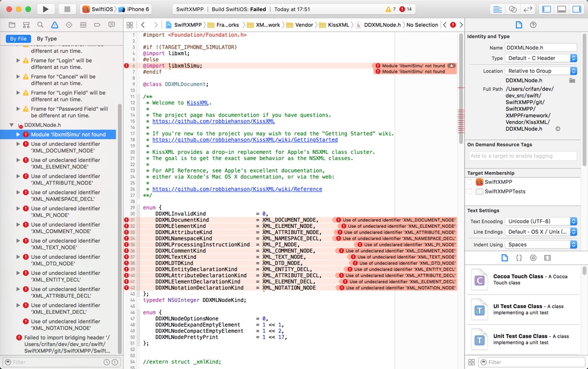588x369 pixels.
Task: Click the Run (play) button
Action: click(x=45, y=9)
